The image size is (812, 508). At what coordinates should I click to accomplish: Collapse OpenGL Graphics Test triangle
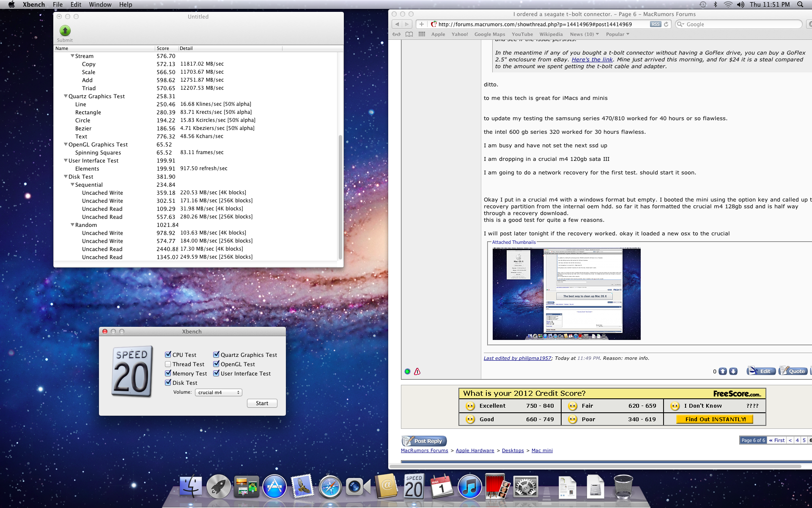[x=66, y=144]
